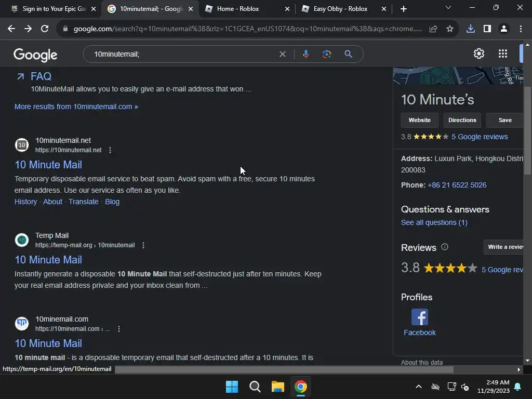Open More results from 10minutemail.com
Screen dimensions: 532x399
coord(76,107)
